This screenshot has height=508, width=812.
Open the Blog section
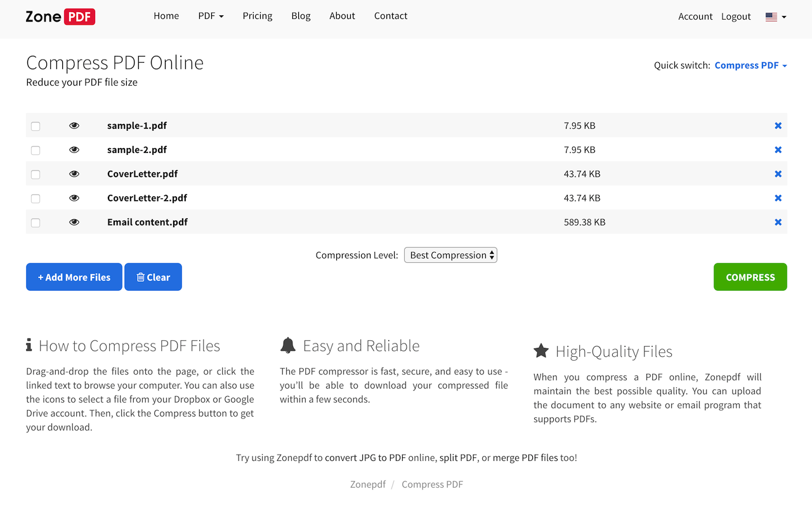[301, 16]
